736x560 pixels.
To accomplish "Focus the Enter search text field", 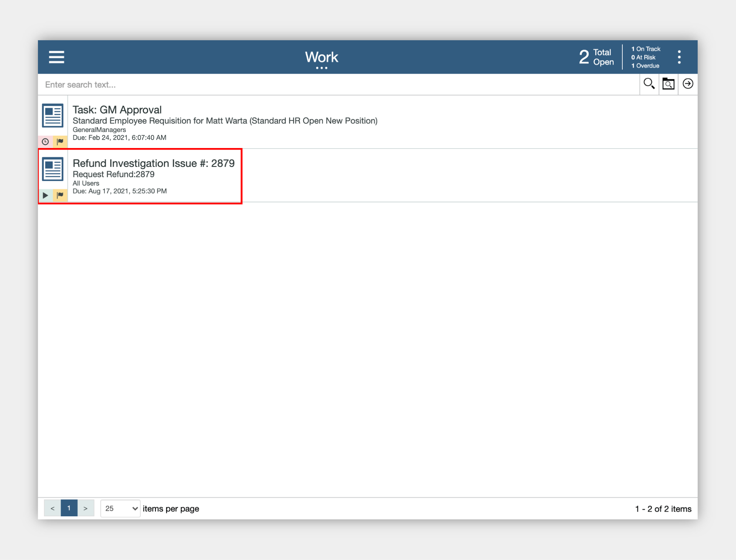I will point(339,84).
